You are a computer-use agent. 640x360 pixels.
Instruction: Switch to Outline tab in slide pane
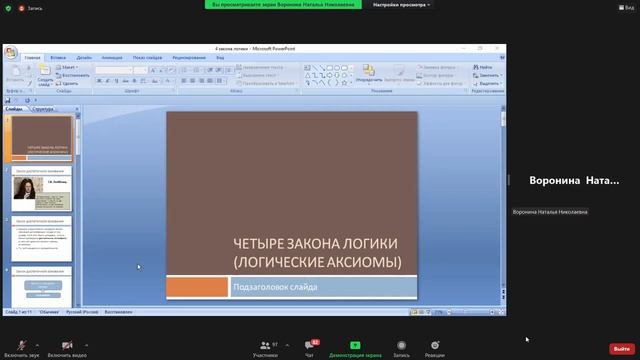pyautogui.click(x=43, y=109)
